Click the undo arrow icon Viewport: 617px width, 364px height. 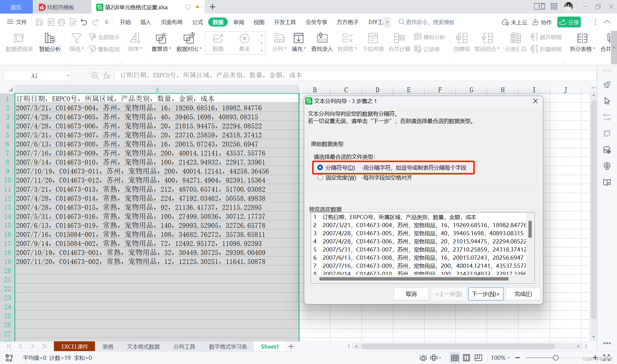coord(84,22)
